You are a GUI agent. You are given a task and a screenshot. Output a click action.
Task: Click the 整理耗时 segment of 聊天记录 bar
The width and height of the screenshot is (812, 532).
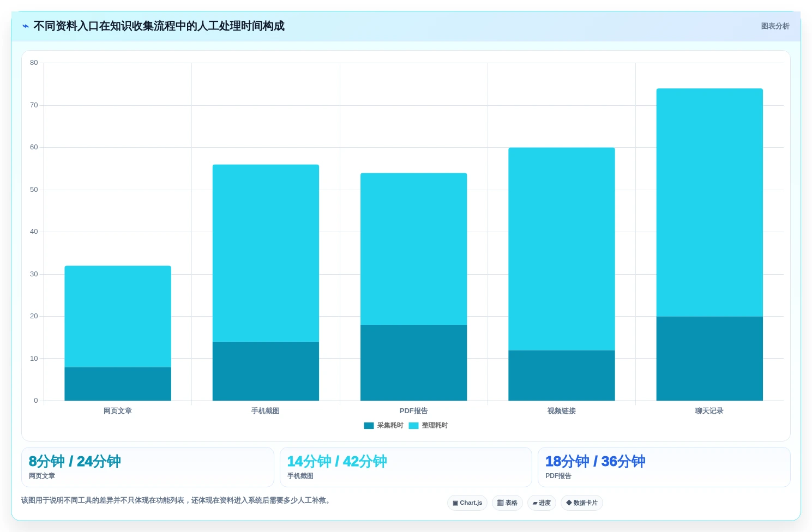point(709,202)
